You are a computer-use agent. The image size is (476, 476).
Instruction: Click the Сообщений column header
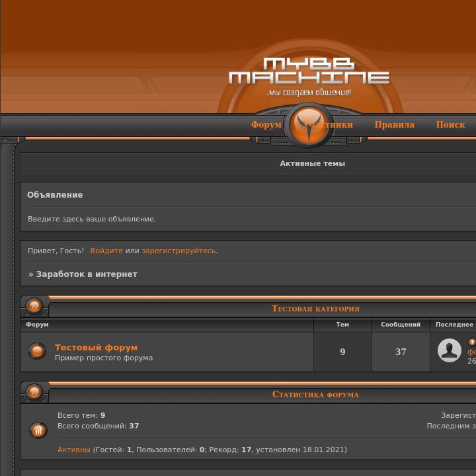click(401, 325)
